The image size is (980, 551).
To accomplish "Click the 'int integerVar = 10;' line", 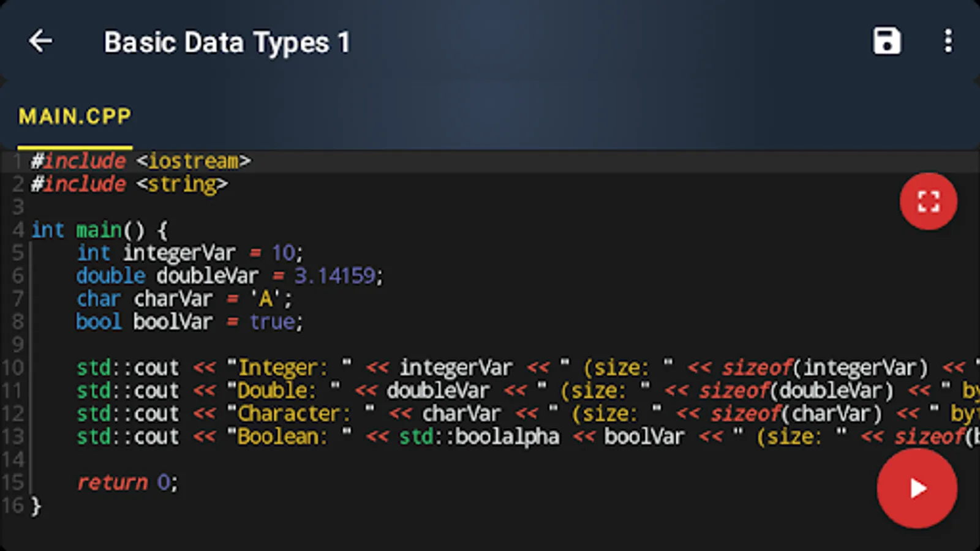I will pyautogui.click(x=190, y=253).
